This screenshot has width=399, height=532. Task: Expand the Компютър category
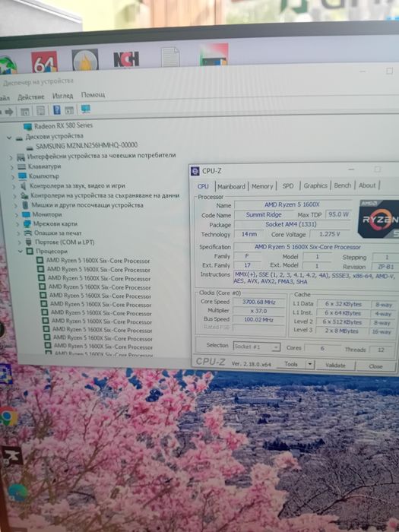tap(13, 177)
